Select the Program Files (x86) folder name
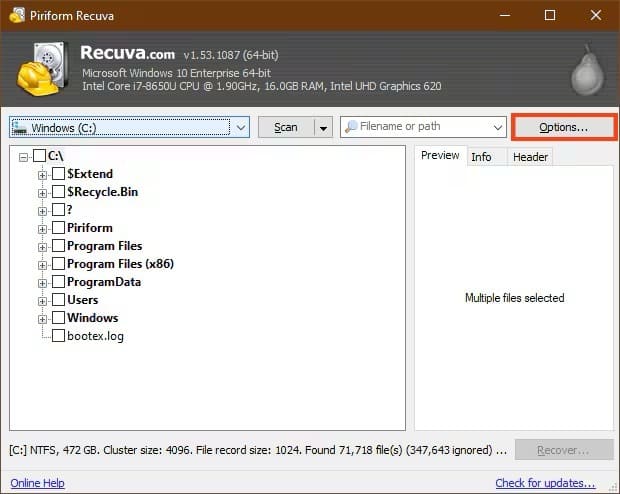The image size is (620, 494). click(x=121, y=264)
